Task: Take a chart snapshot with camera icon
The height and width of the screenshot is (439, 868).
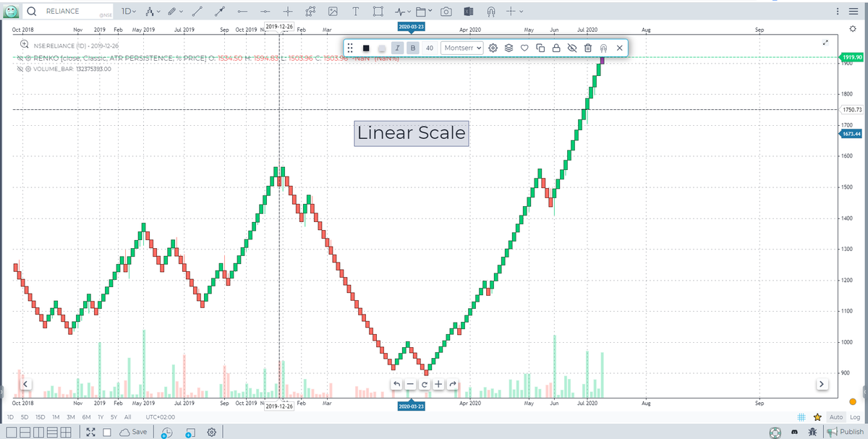Action: click(446, 12)
